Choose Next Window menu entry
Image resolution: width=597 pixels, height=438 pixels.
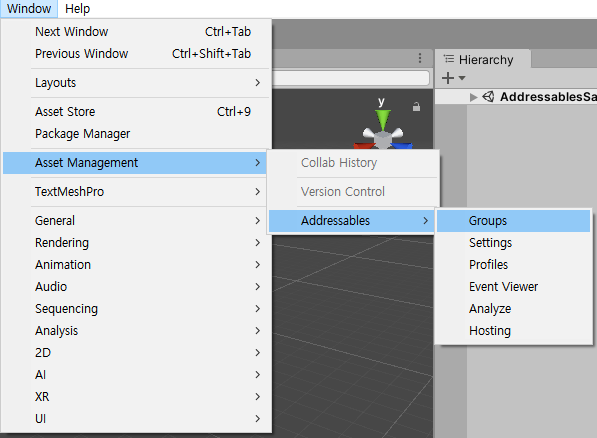[x=136, y=32]
